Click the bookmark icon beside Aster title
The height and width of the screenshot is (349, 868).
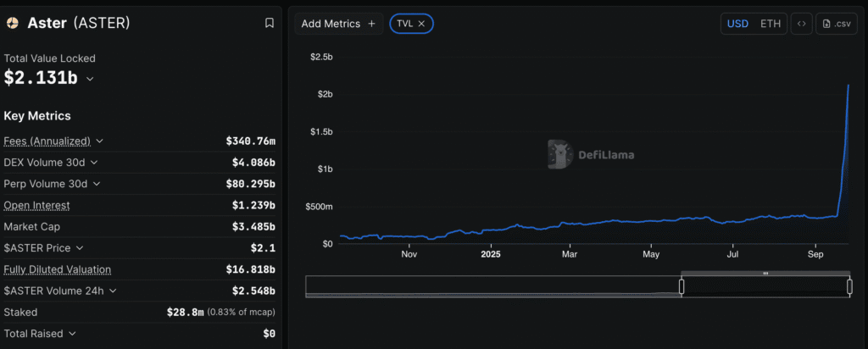(x=270, y=24)
